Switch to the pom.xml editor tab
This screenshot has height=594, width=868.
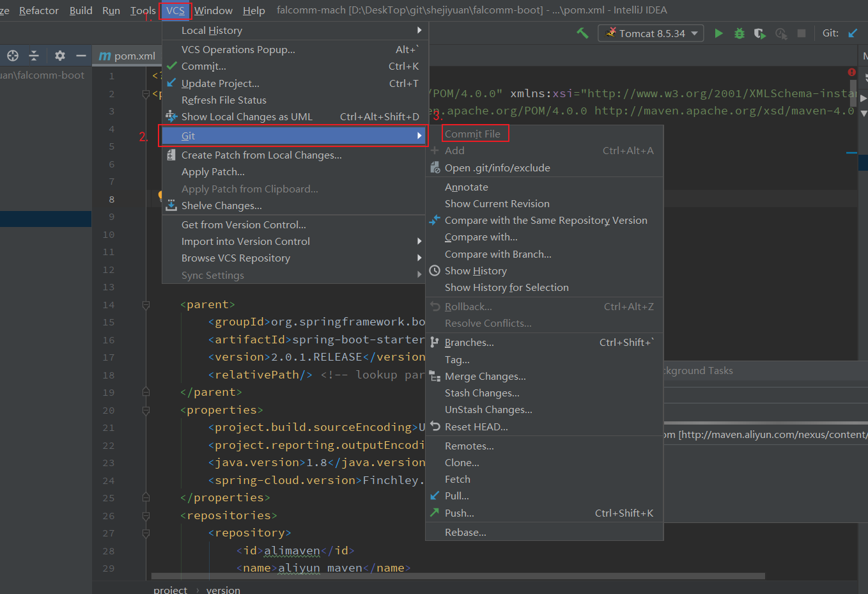[128, 56]
